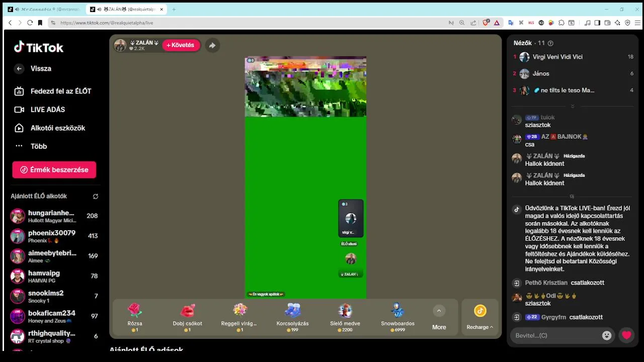This screenshot has width=644, height=362.
Task: Click the Virgi V... guest tile in video
Action: click(x=351, y=218)
